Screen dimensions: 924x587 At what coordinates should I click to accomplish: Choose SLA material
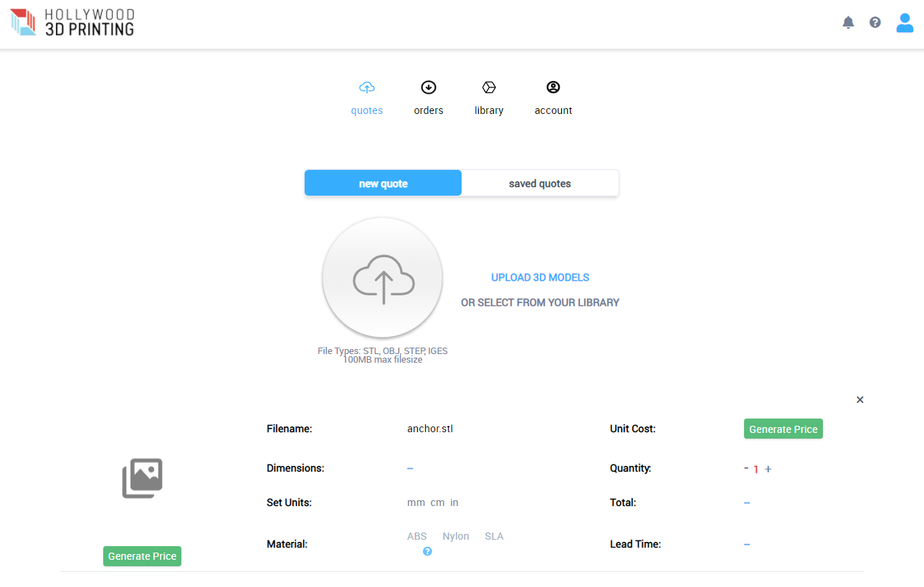click(494, 536)
